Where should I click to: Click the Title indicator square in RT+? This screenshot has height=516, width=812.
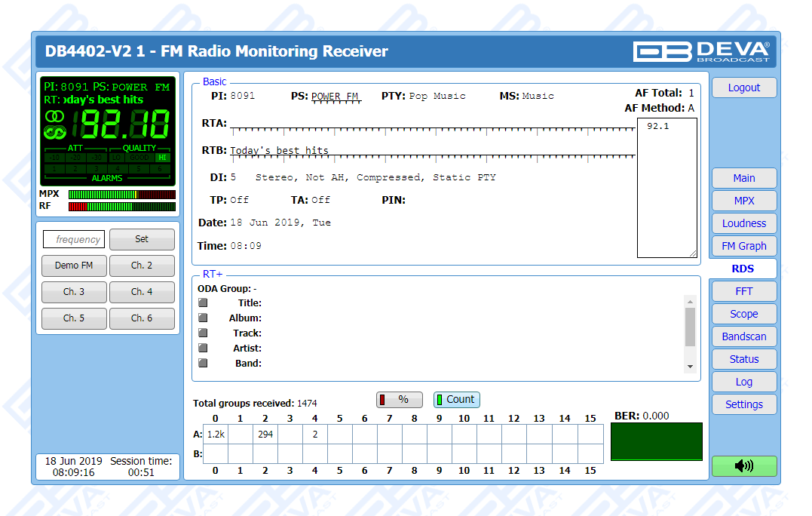203,303
